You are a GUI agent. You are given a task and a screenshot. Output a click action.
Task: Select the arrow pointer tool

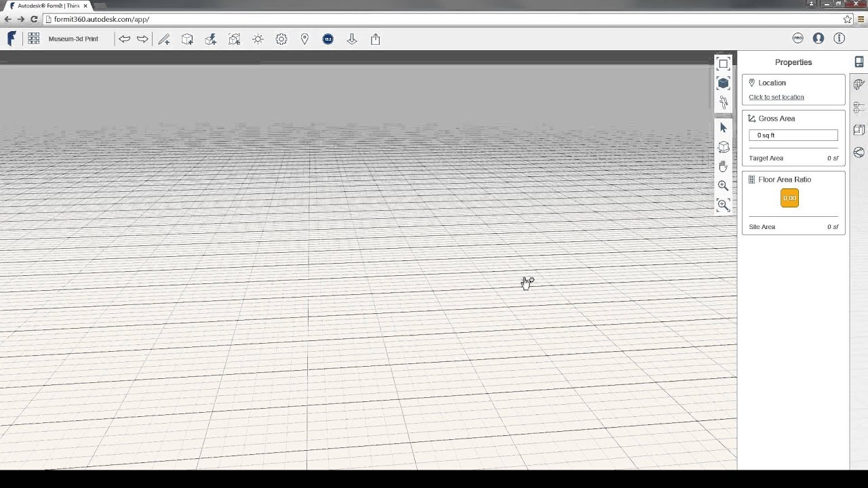click(x=724, y=127)
